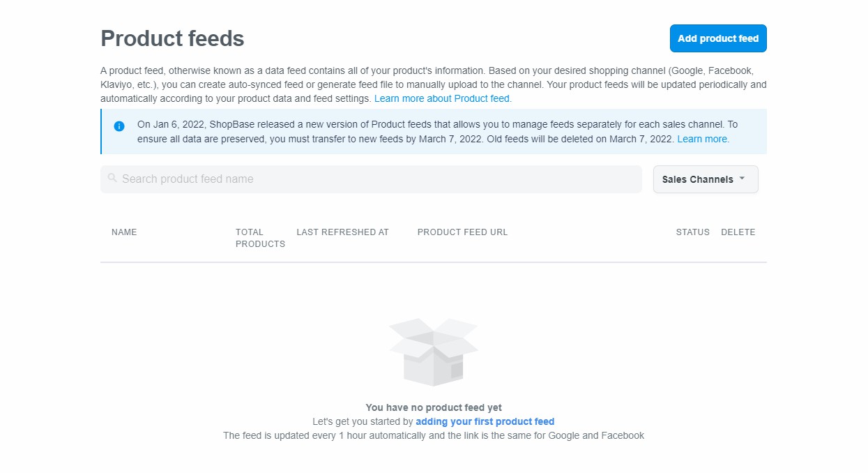
Task: Click the blue info icon in notice
Action: point(119,126)
